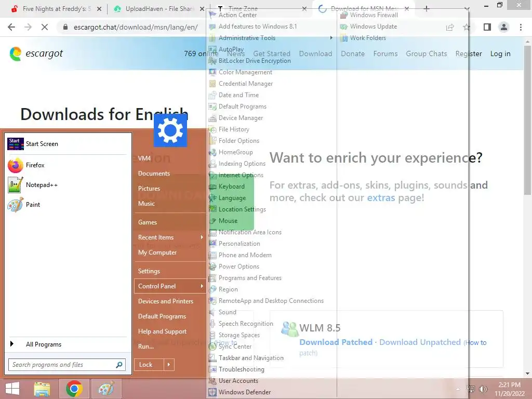Open Language in the Control Panel list
The height and width of the screenshot is (399, 532).
click(x=232, y=198)
